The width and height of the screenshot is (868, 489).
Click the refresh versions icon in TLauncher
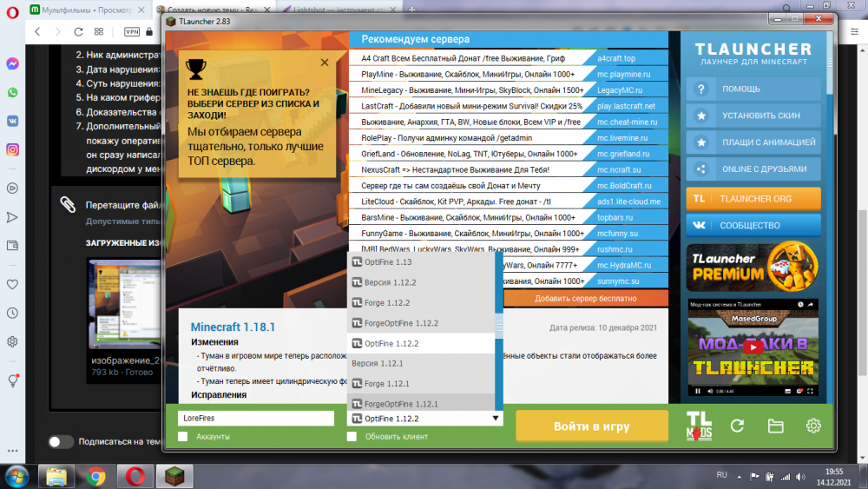coord(737,426)
